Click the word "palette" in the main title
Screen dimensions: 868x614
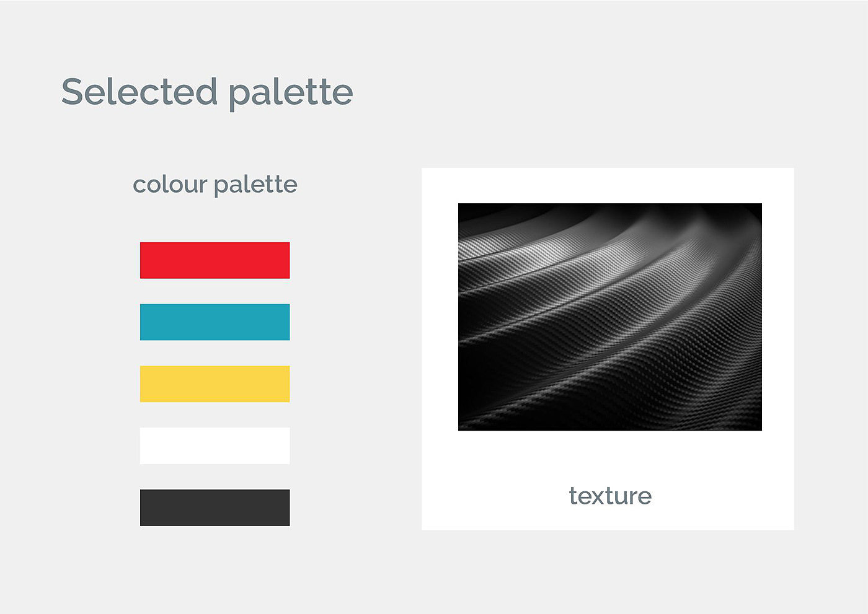click(x=290, y=93)
